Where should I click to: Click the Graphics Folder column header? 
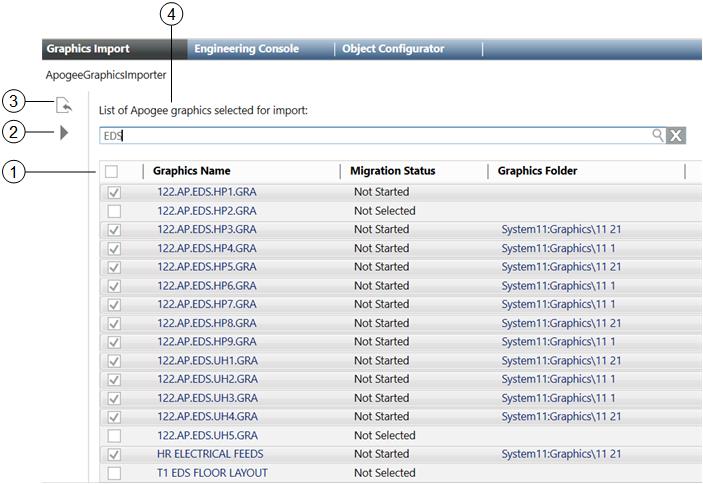(x=537, y=171)
